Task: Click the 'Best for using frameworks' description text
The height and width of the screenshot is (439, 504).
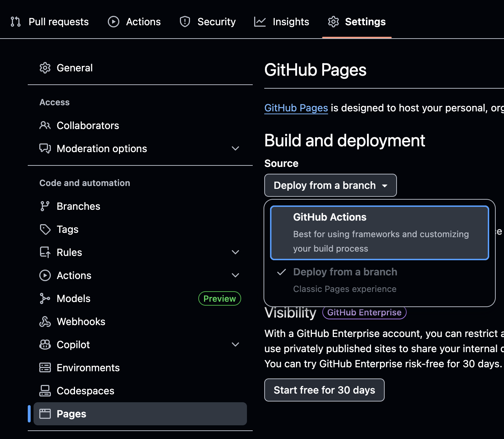Action: 381,241
